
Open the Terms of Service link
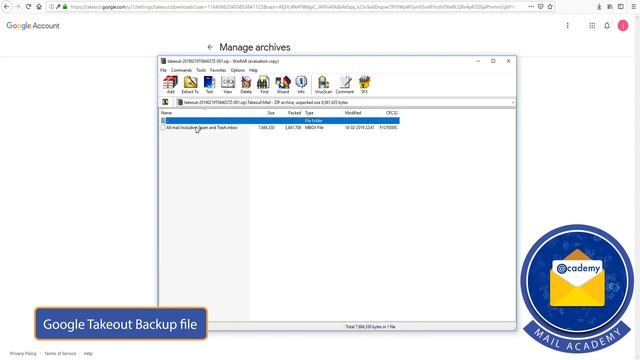(x=60, y=353)
